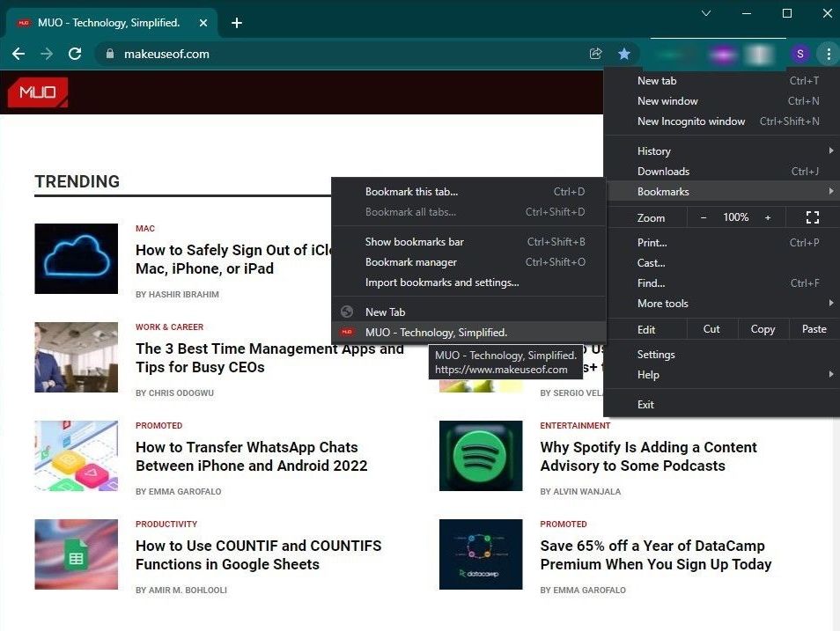Click the three-dot Chrome menu button
This screenshot has width=840, height=631.
[x=829, y=54]
